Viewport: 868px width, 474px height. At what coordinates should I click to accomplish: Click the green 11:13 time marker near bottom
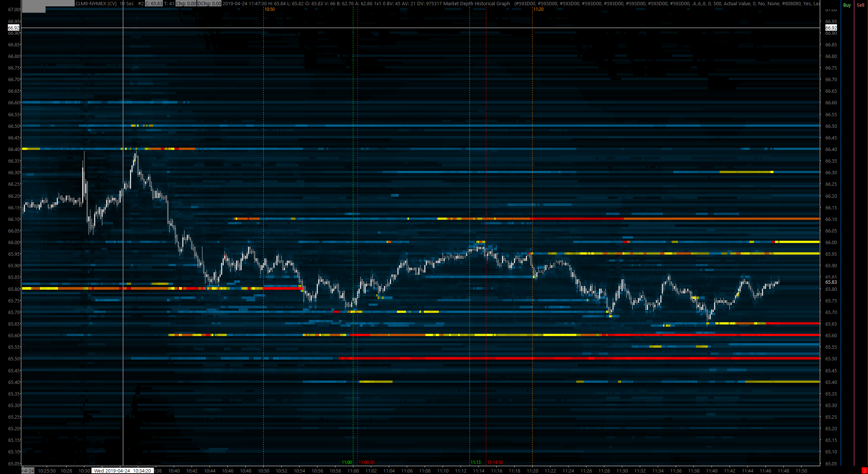(x=475, y=462)
